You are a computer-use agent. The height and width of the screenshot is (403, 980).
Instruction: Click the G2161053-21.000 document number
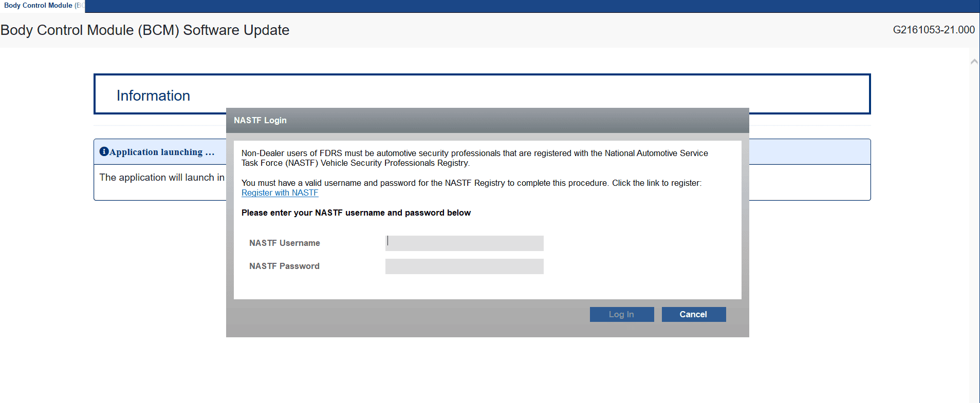tap(933, 30)
